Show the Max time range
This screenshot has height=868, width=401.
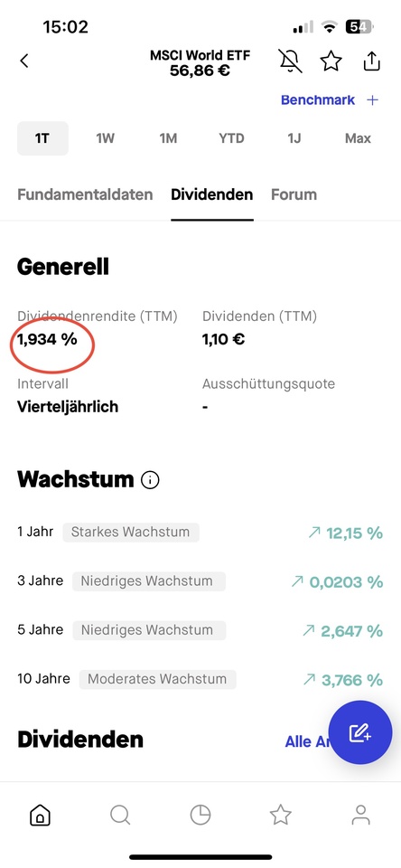tap(358, 138)
